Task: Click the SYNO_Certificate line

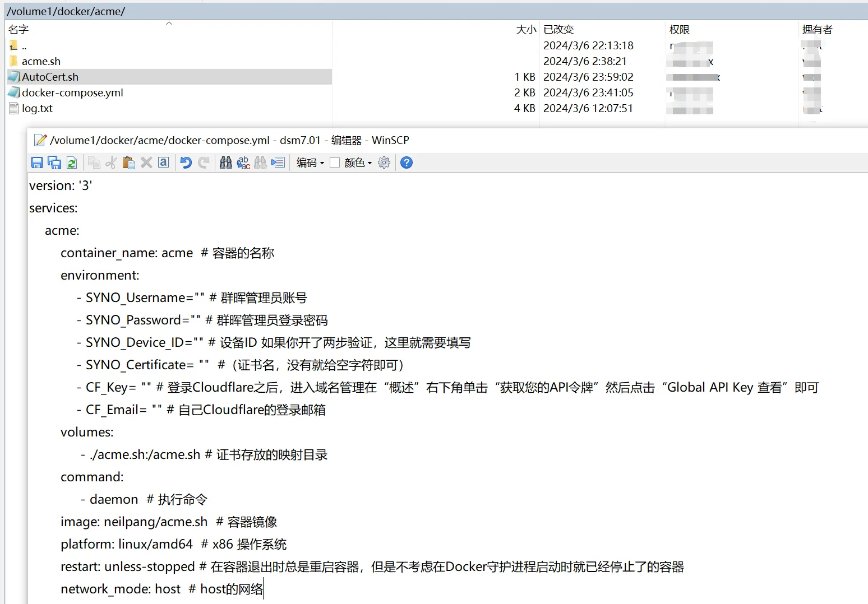Action: click(x=241, y=365)
